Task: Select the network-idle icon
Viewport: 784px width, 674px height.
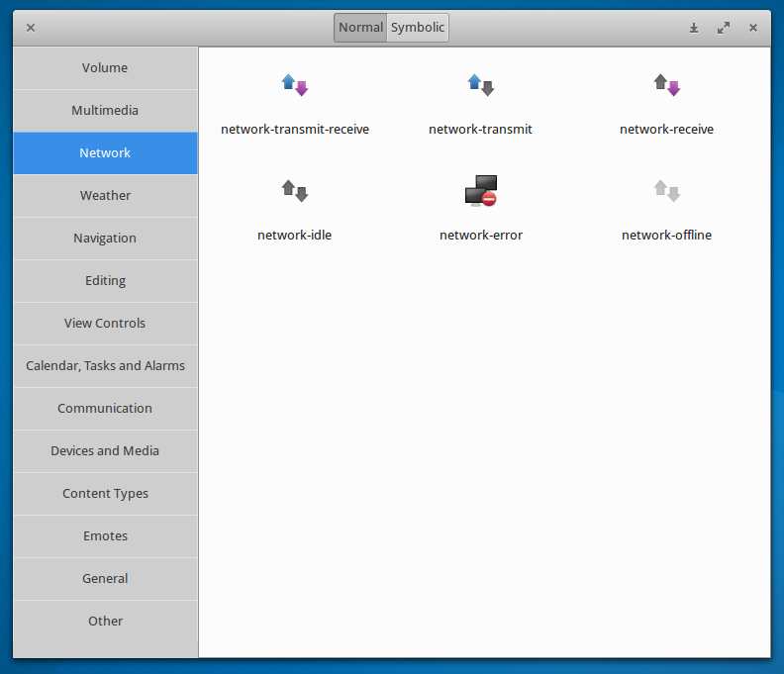Action: click(x=295, y=191)
